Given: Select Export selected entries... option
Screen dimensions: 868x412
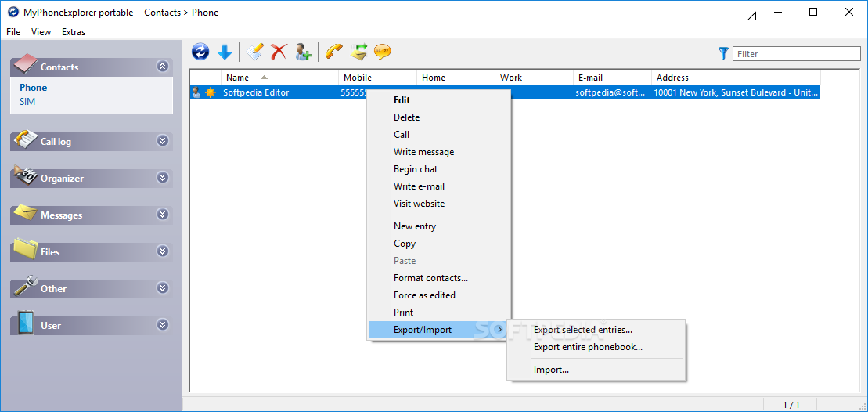Looking at the screenshot, I should coord(596,330).
